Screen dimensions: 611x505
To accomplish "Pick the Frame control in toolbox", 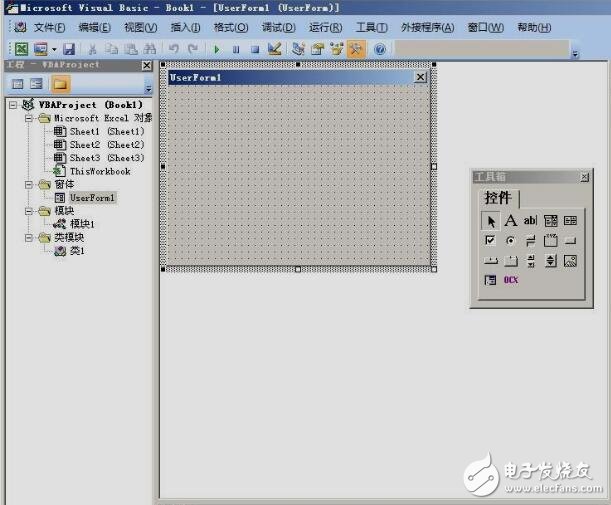I will [x=551, y=240].
